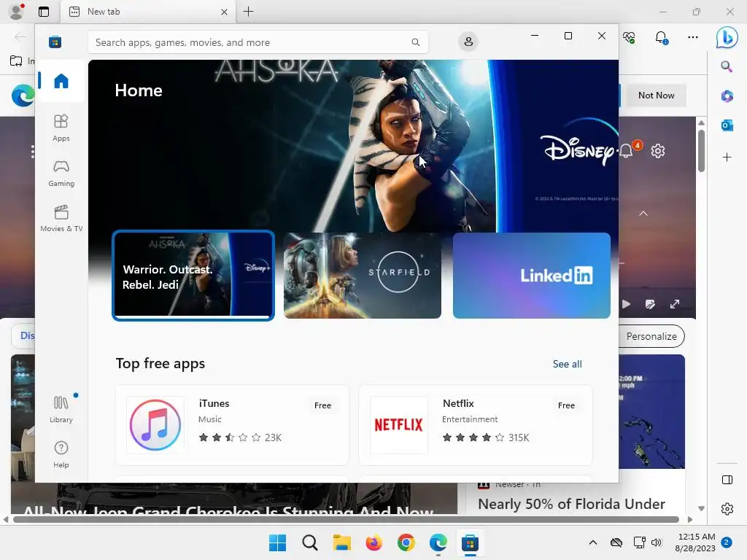Viewport: 747px width, 560px height.
Task: Click the iTunes app title
Action: pos(214,403)
